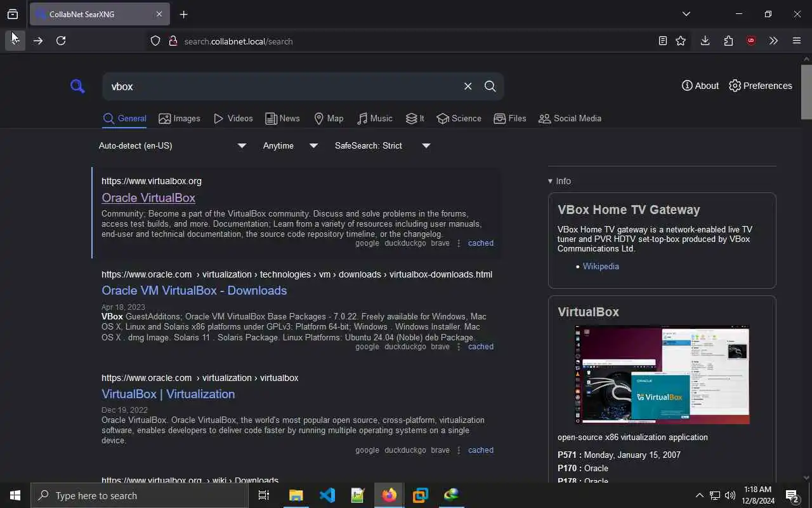Image resolution: width=812 pixels, height=508 pixels.
Task: Open the volume control
Action: coord(730,495)
